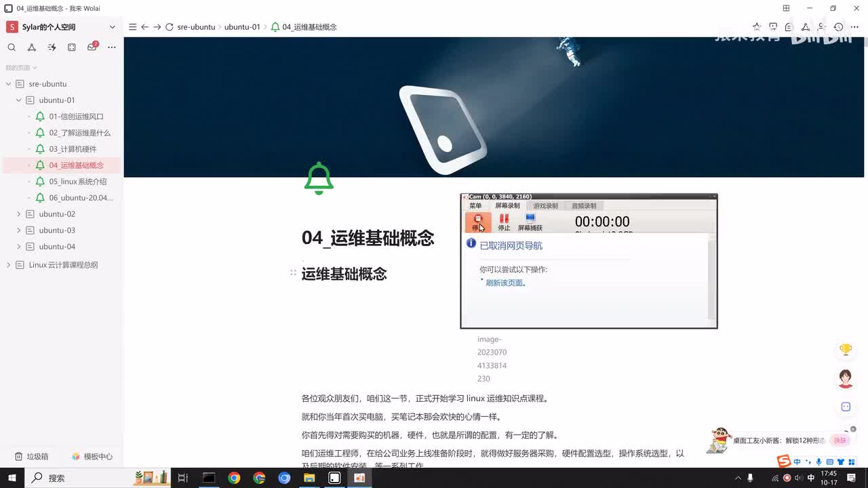Viewport: 868px width, 488px height.
Task: Open 垃圾箱 trash at sidebar bottom
Action: 31,457
